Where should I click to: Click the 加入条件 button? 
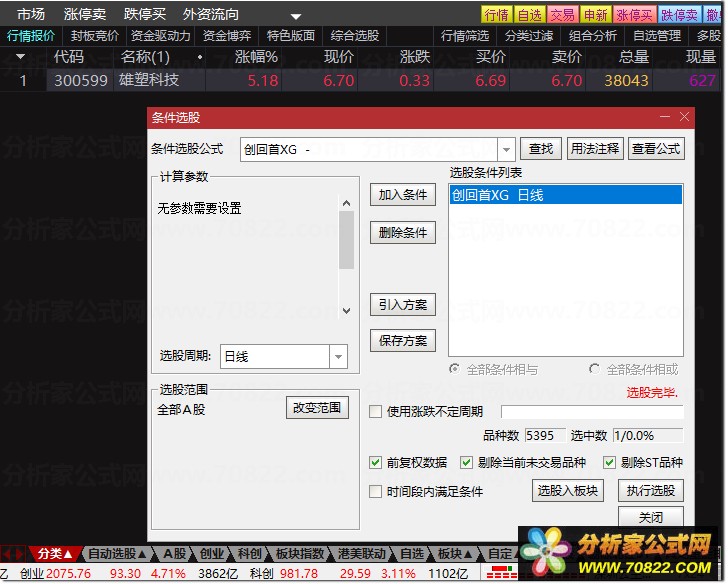pyautogui.click(x=403, y=195)
